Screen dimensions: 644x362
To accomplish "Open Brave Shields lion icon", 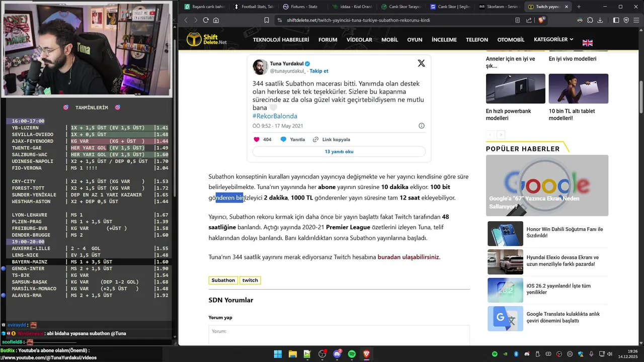I will (541, 20).
